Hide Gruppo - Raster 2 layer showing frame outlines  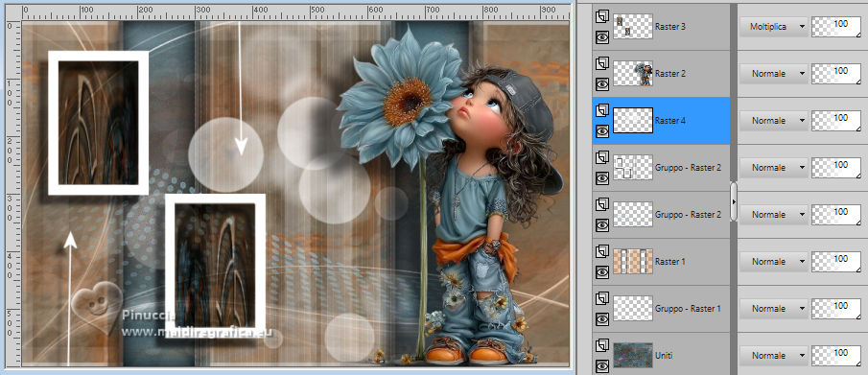(601, 178)
